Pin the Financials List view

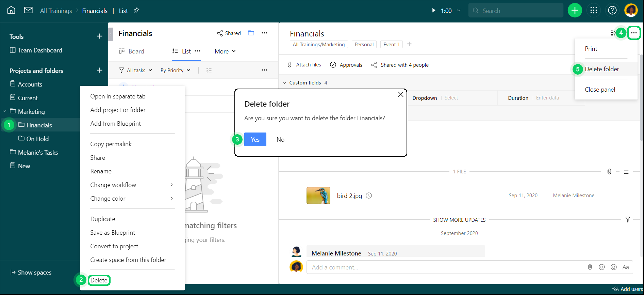click(x=136, y=10)
